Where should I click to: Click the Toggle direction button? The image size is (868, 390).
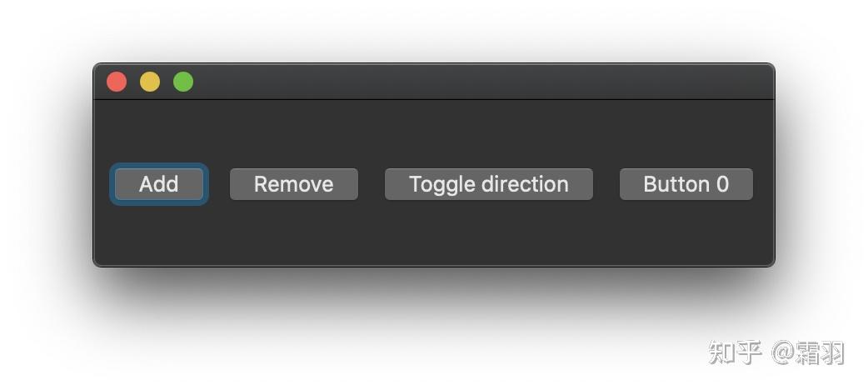(488, 184)
